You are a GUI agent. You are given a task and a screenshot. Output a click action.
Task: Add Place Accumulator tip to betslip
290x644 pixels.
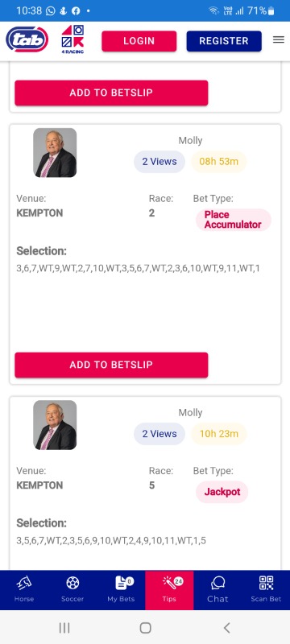click(x=111, y=365)
